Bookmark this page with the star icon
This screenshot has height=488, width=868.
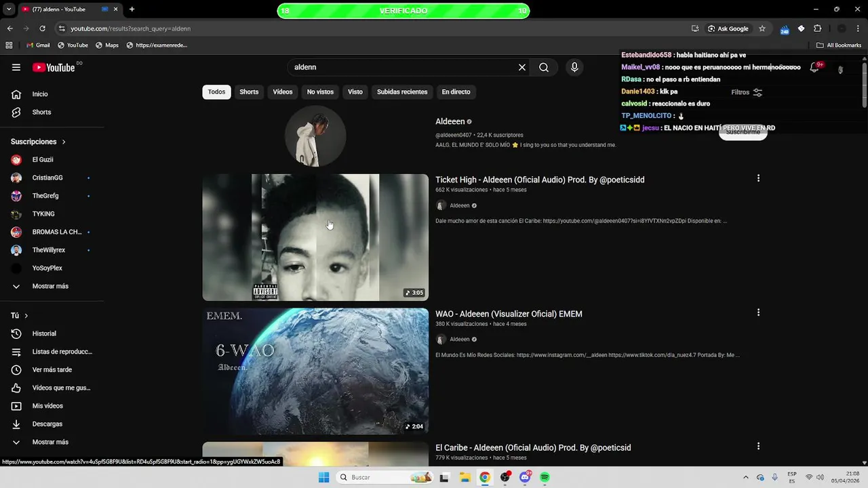pyautogui.click(x=762, y=28)
